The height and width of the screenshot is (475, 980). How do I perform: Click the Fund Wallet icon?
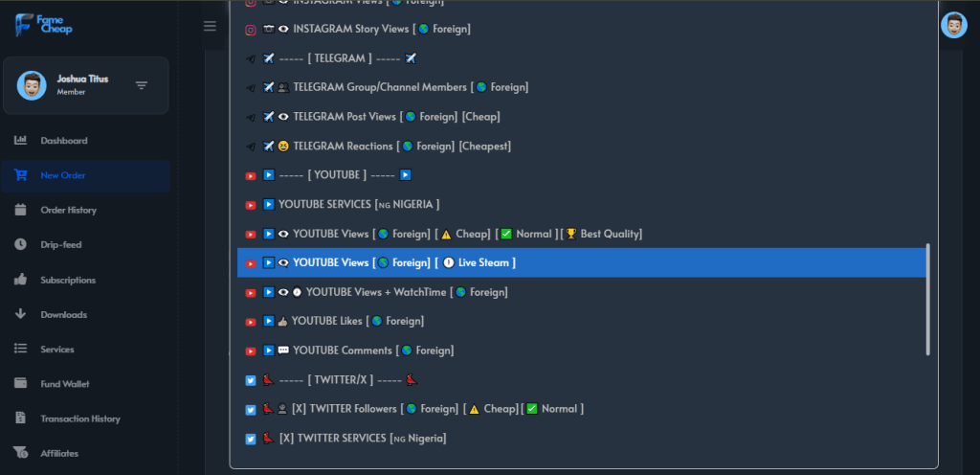tap(21, 383)
